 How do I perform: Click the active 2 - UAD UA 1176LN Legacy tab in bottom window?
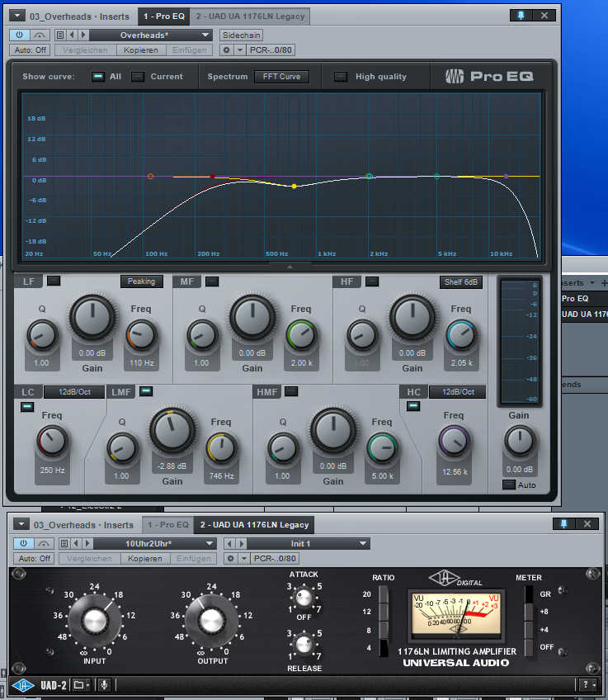point(254,524)
